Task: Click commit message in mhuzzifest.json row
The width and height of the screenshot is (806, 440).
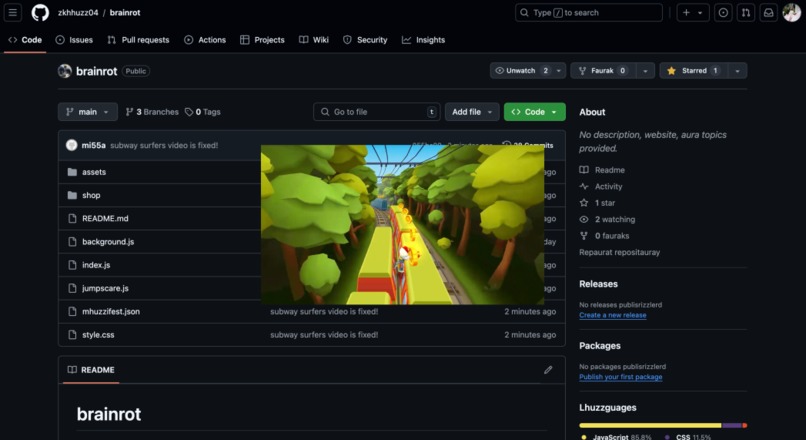Action: (x=324, y=311)
